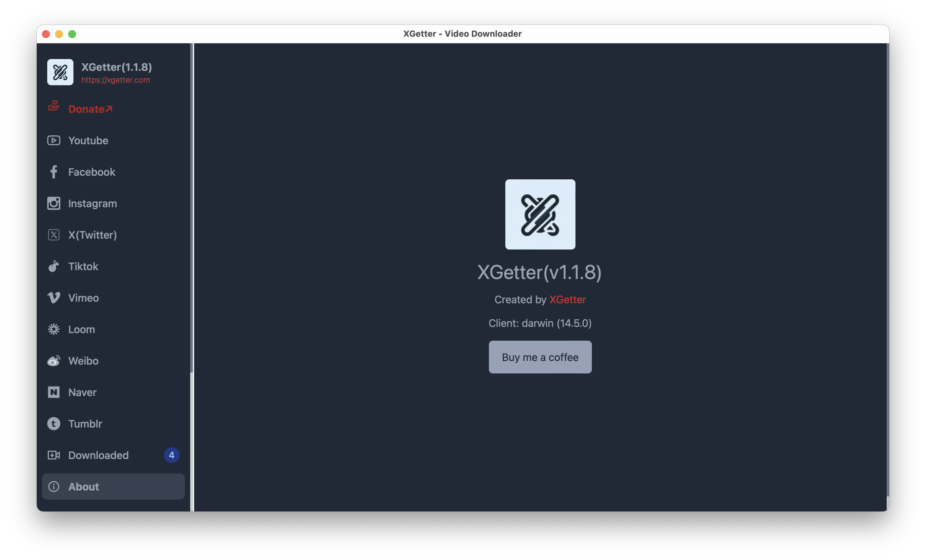Click the XGetter(1.1.8) sidebar title
This screenshot has width=926, height=560.
click(x=116, y=67)
